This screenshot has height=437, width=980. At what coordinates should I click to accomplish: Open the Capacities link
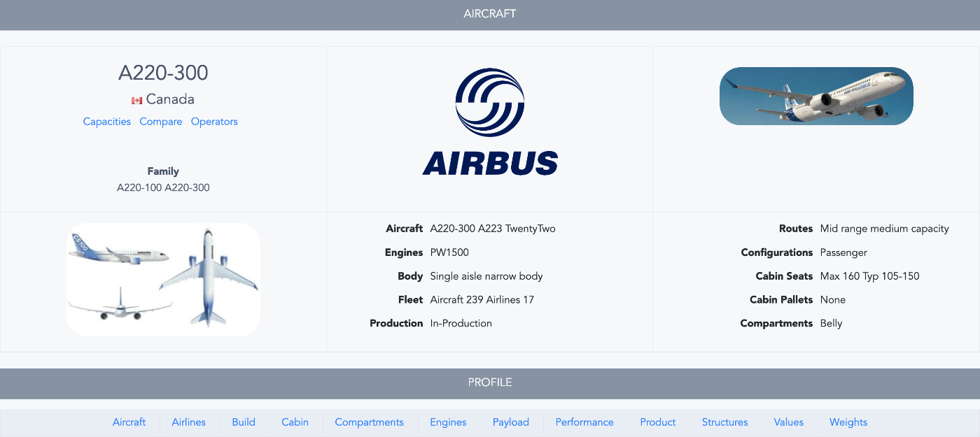pos(106,122)
